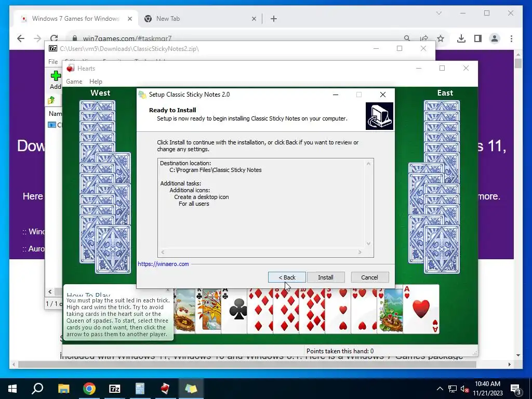Close the How To Play tip
This screenshot has height=399, width=532.
[x=168, y=290]
